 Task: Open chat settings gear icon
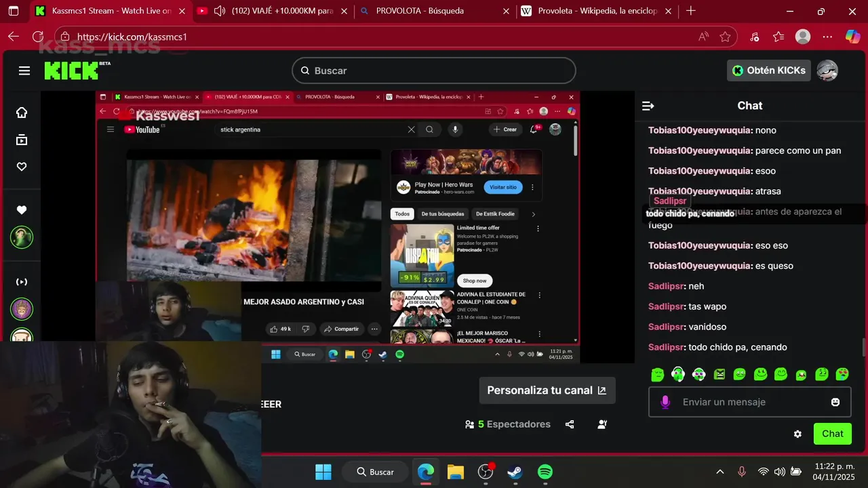(797, 434)
